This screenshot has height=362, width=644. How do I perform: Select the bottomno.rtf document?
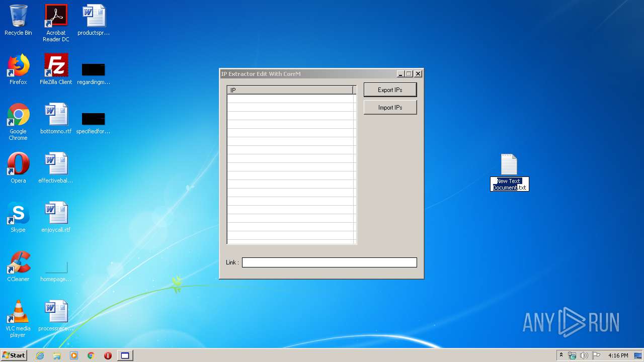tap(56, 119)
